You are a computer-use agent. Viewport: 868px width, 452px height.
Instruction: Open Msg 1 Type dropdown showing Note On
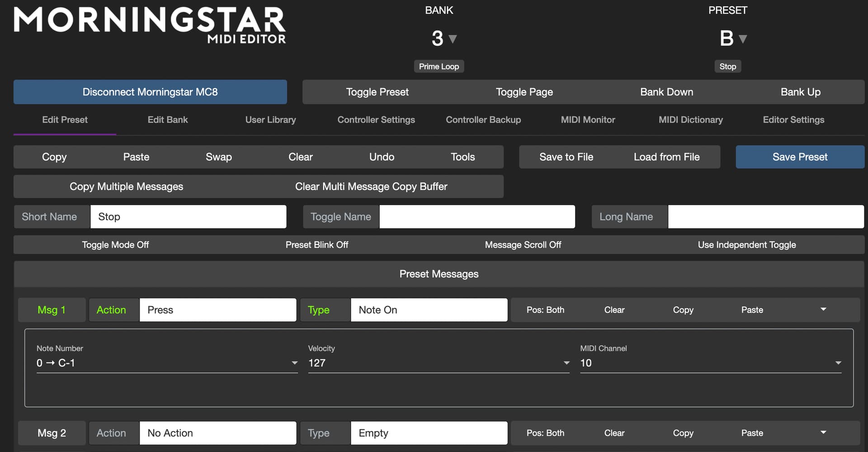tap(429, 310)
